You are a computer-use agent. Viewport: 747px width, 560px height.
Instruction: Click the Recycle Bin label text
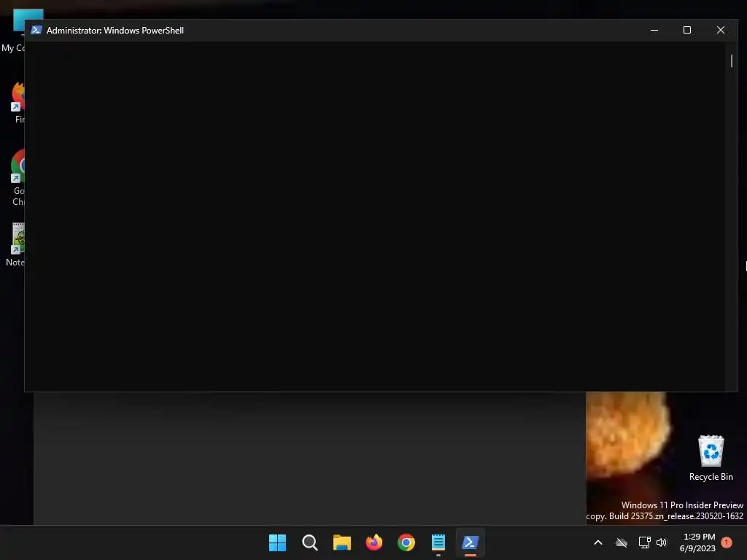(711, 477)
